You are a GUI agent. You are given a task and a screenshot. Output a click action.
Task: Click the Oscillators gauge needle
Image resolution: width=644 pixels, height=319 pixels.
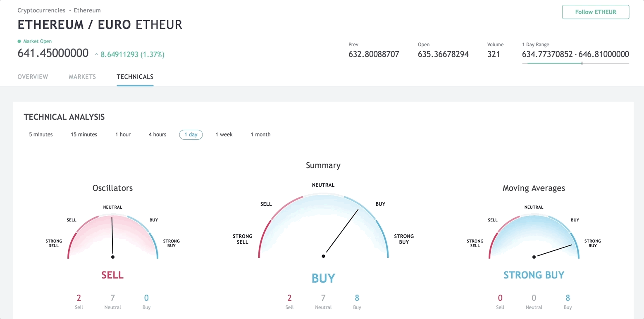[x=112, y=237]
